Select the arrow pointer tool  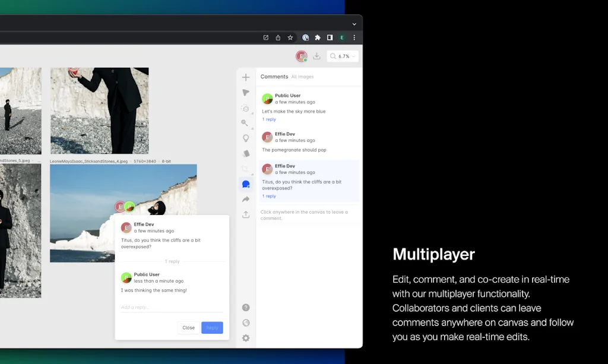pyautogui.click(x=246, y=93)
